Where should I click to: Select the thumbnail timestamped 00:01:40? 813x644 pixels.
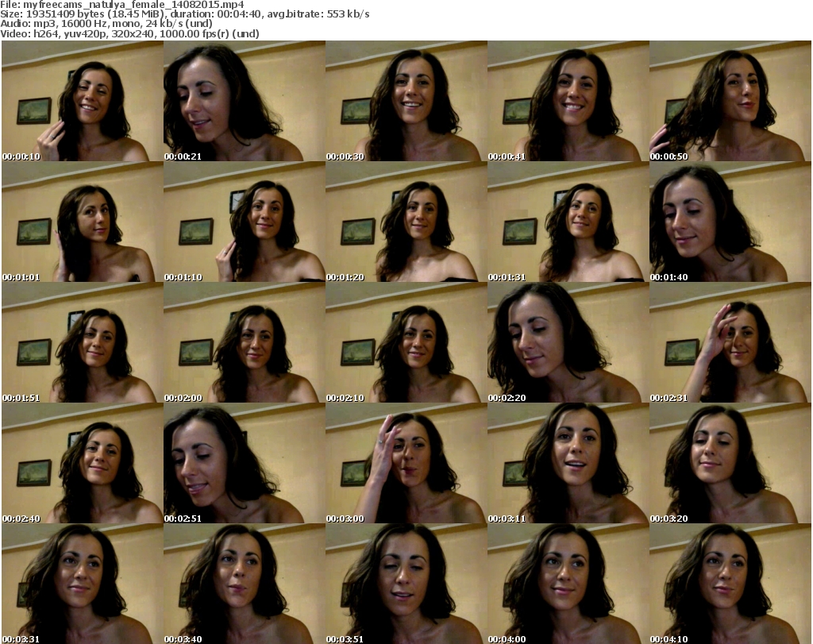[730, 222]
